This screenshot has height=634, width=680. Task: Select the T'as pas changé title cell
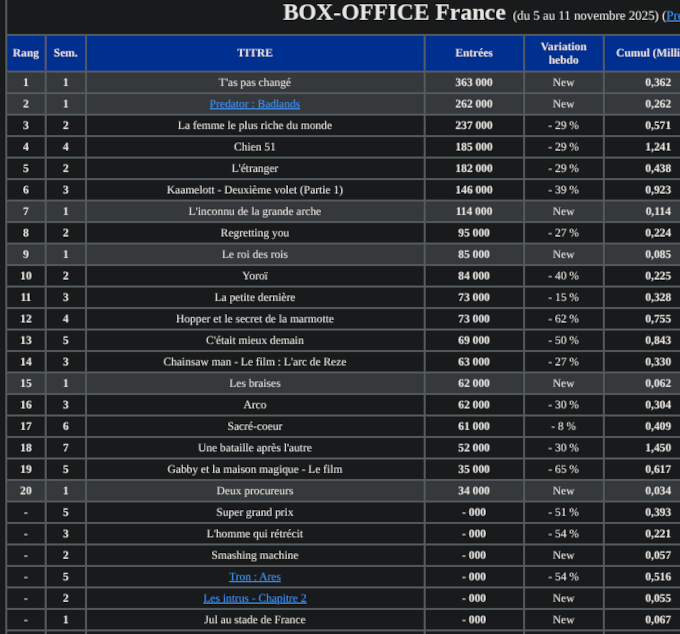tap(254, 83)
